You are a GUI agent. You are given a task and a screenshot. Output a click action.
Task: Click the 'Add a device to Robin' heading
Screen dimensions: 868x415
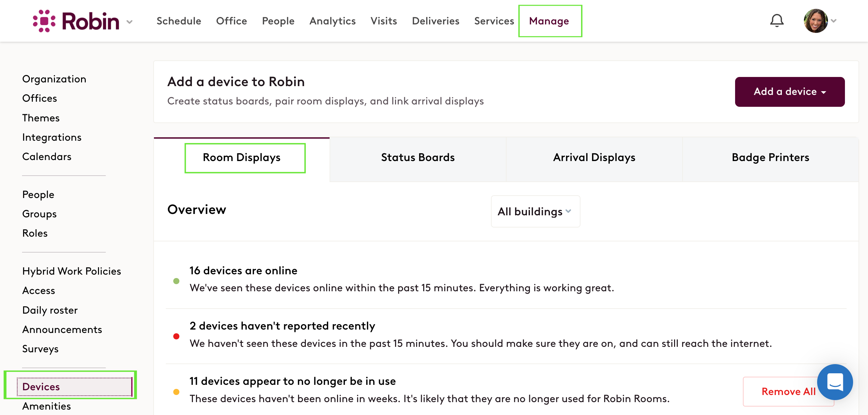[236, 82]
